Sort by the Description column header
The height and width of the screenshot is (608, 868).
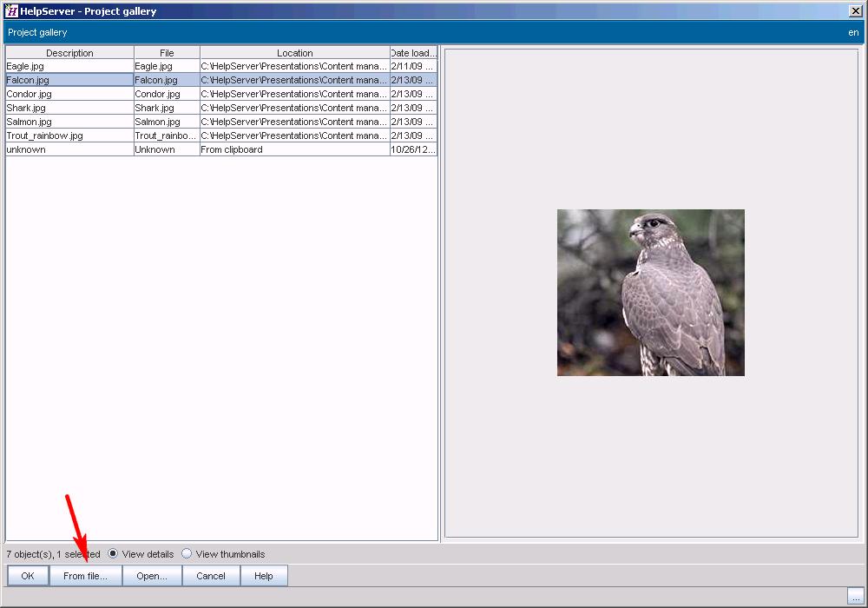(69, 53)
